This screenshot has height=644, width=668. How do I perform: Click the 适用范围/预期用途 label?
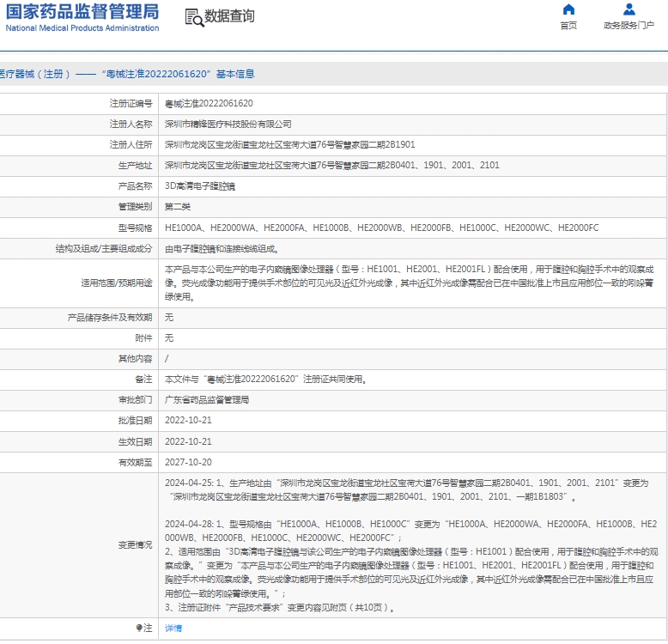(x=117, y=283)
